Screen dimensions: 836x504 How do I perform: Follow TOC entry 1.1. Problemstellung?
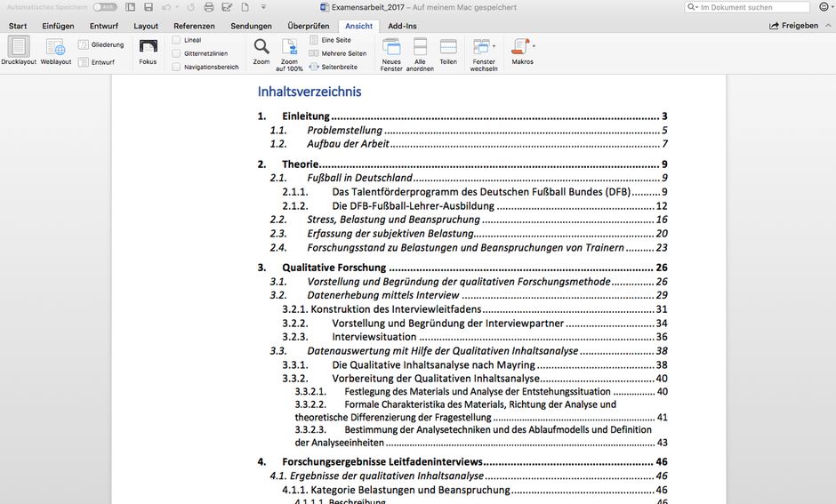coord(469,131)
